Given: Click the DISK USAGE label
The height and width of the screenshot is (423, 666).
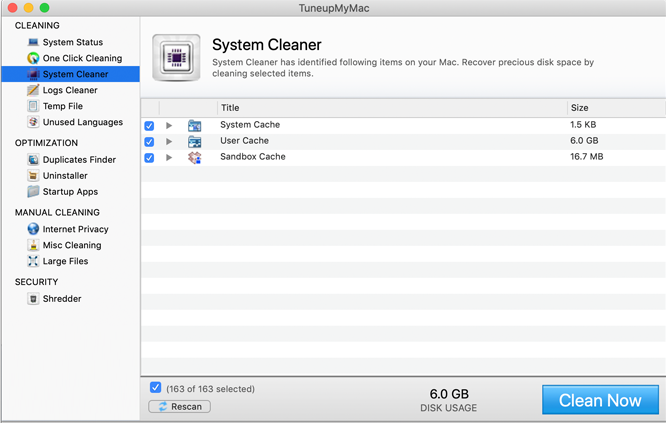Looking at the screenshot, I should (x=449, y=408).
